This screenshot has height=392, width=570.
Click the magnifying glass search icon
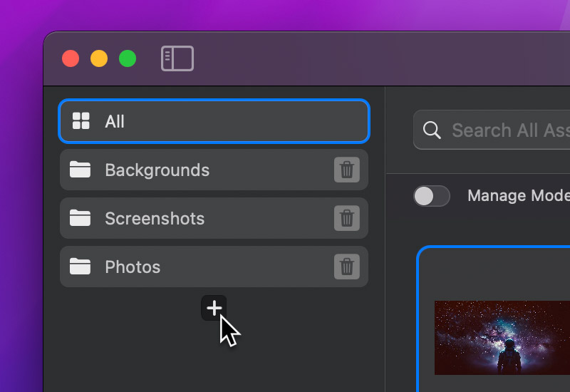[432, 130]
